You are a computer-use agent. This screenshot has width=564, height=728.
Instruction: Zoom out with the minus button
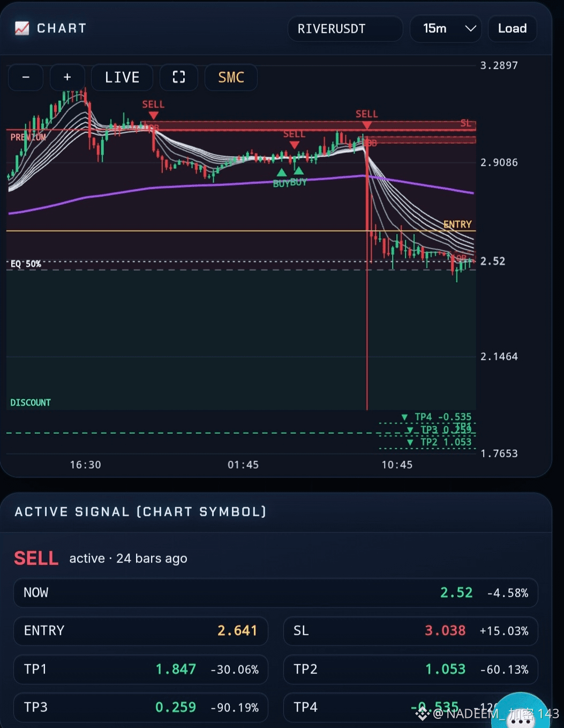(x=26, y=77)
